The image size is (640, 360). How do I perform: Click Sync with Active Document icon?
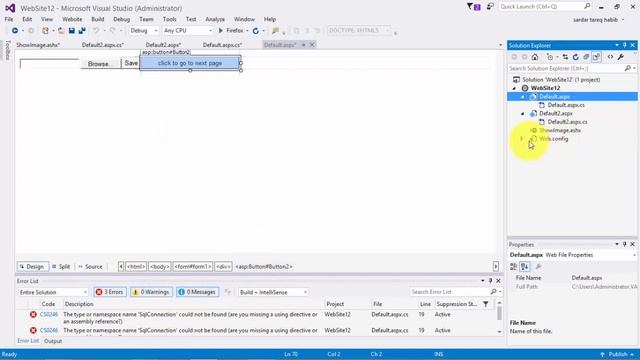click(565, 57)
